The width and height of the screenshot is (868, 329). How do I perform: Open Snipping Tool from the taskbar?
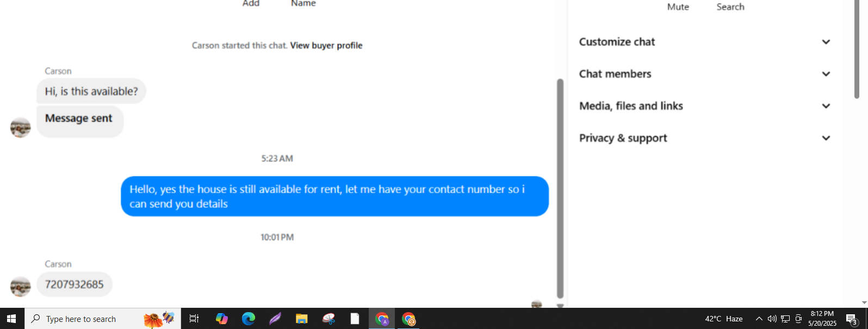[328, 319]
